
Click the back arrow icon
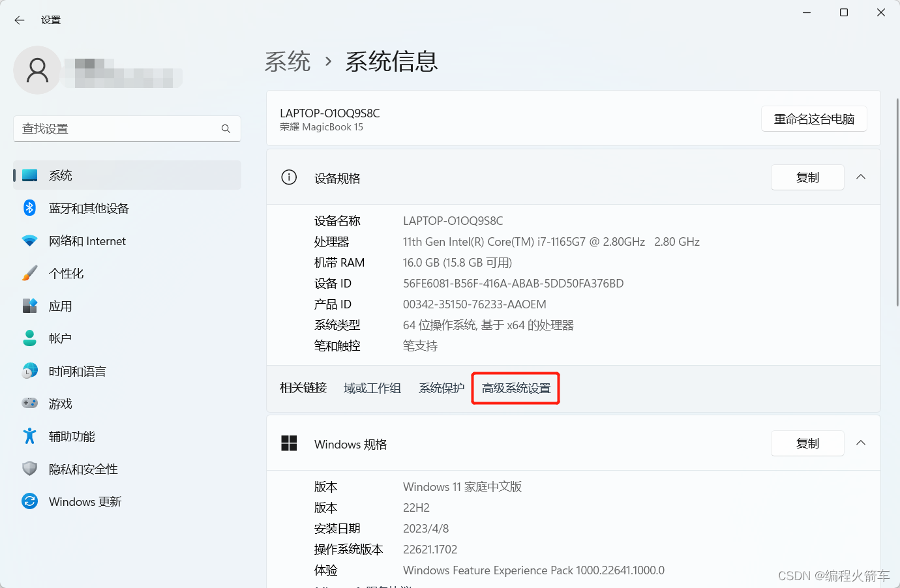point(20,20)
